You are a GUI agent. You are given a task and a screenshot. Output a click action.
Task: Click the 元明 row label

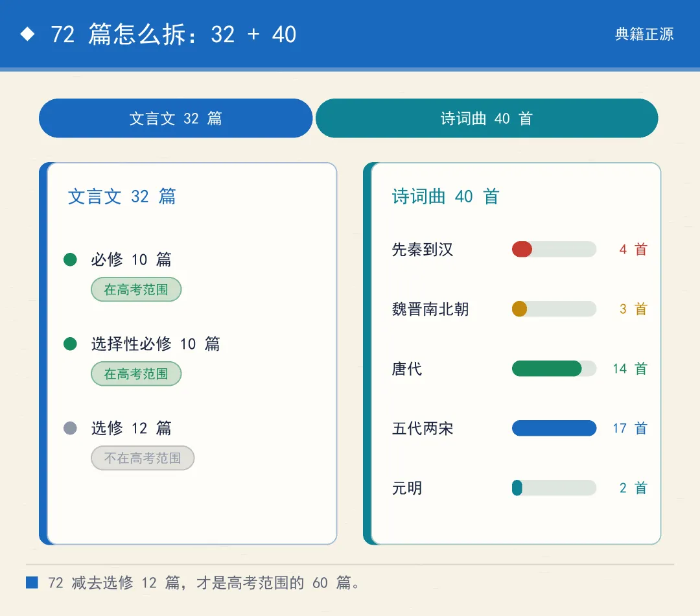[406, 488]
